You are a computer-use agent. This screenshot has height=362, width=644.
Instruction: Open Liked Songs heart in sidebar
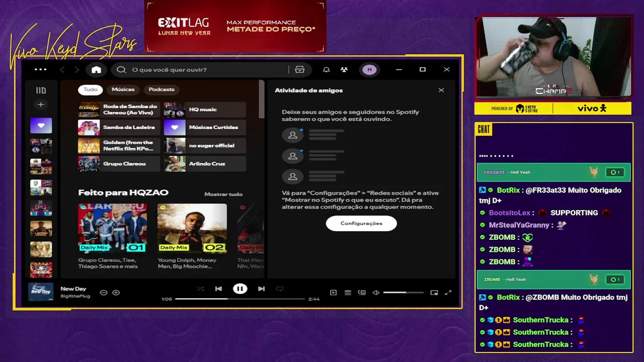pyautogui.click(x=41, y=125)
